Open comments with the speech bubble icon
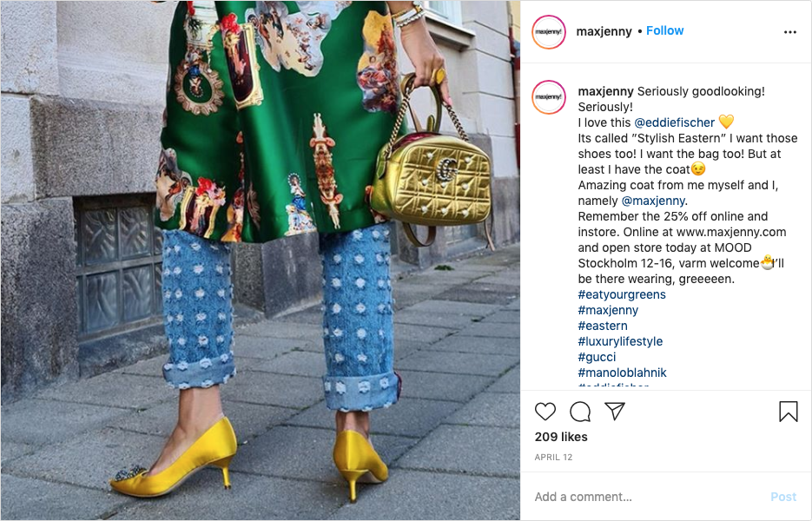Viewport: 812px width, 521px height. coord(580,412)
